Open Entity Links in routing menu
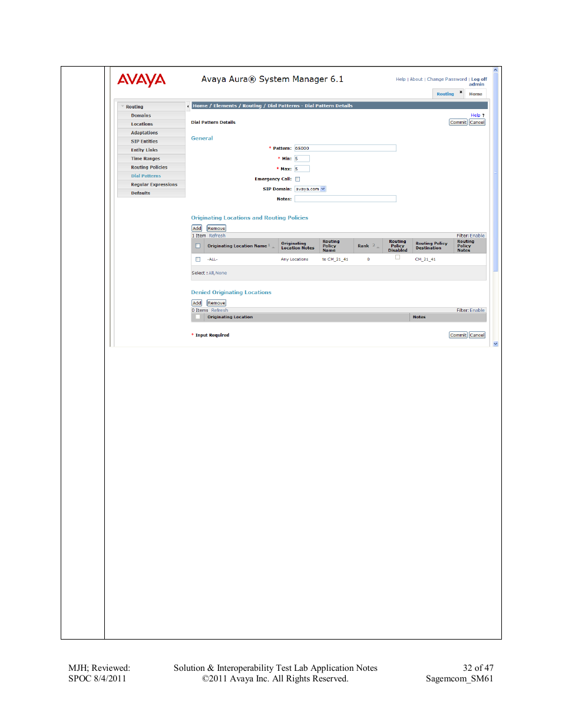Viewport: 562px width, 728px height. tap(144, 150)
